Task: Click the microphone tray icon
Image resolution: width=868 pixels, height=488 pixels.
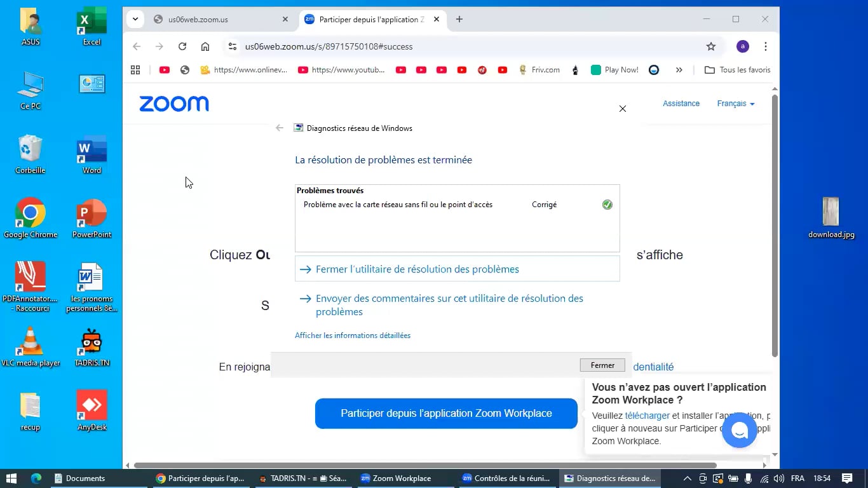Action: [x=749, y=478]
